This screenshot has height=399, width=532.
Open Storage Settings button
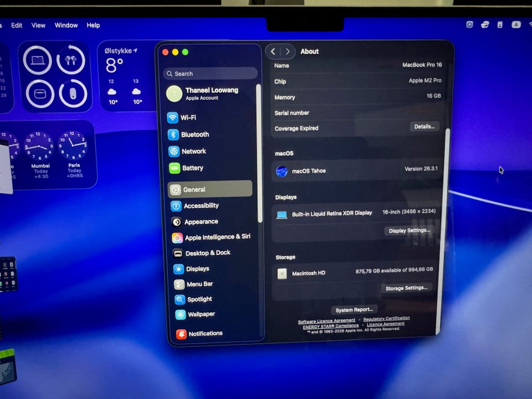pyautogui.click(x=406, y=288)
